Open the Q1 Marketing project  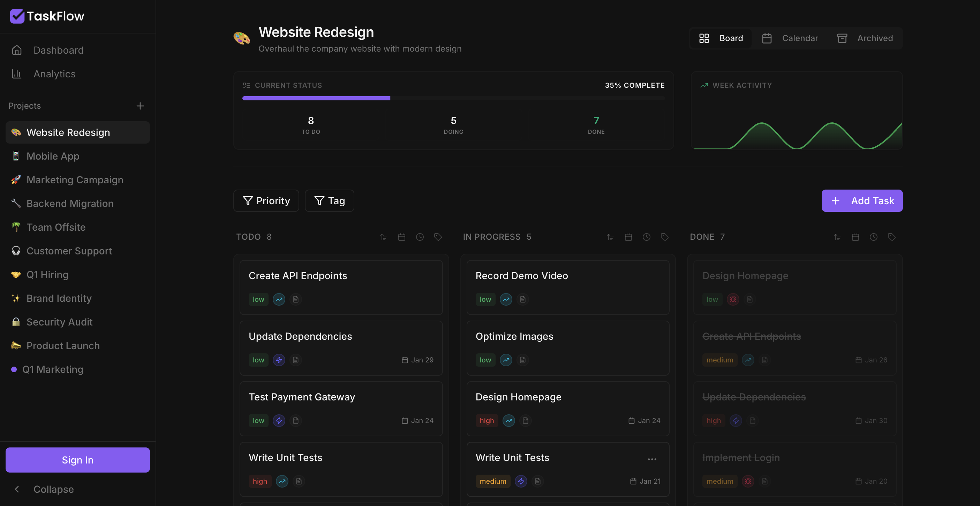[78, 369]
